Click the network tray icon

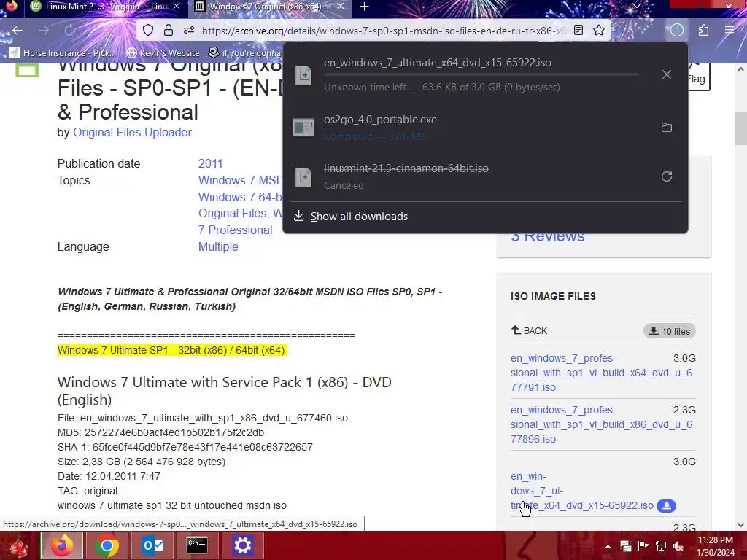(661, 546)
